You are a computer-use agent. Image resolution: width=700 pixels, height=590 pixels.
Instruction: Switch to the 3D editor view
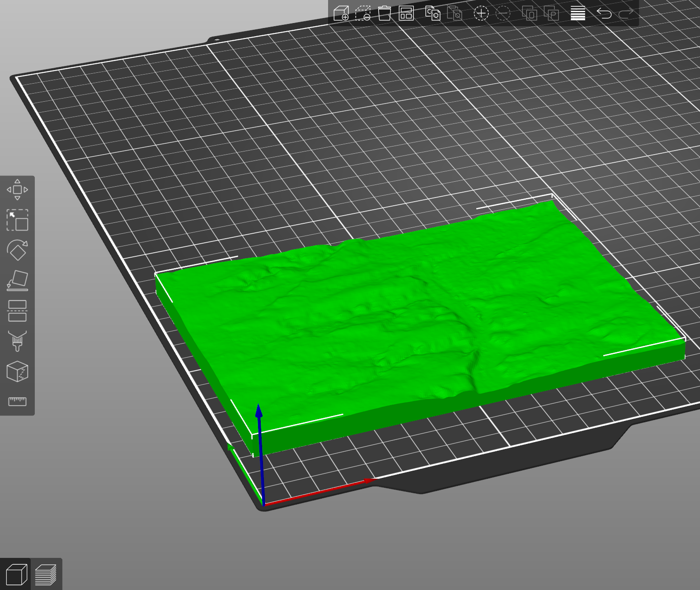[16, 575]
